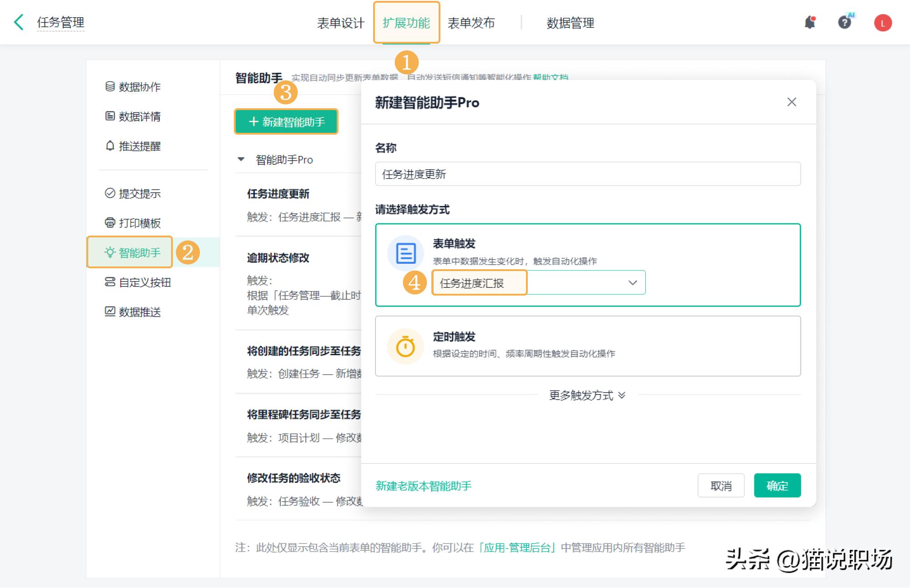Click the AI help icon near the avatar
Screen dimensions: 910x588
click(x=845, y=22)
